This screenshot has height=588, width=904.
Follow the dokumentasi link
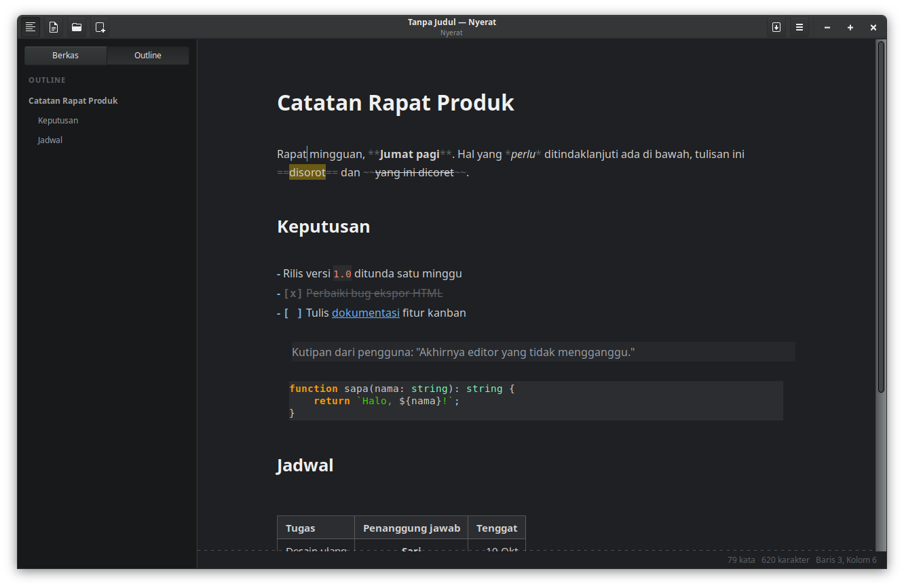coord(366,313)
